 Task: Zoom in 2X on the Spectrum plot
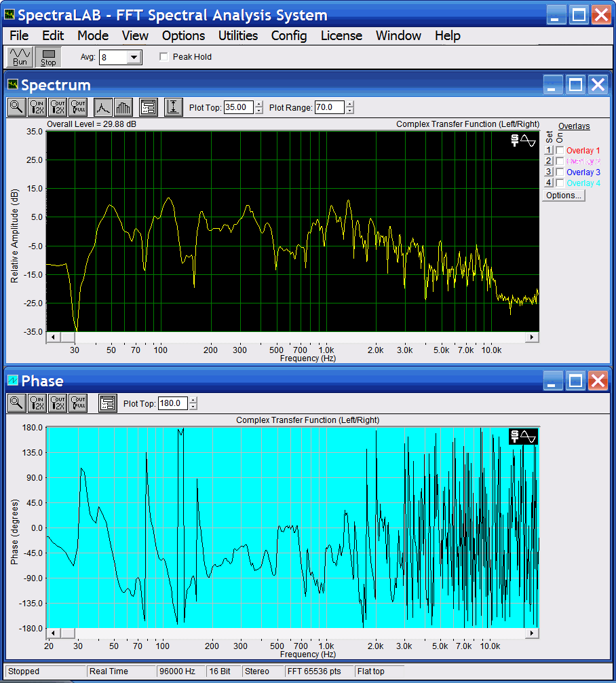click(x=37, y=107)
